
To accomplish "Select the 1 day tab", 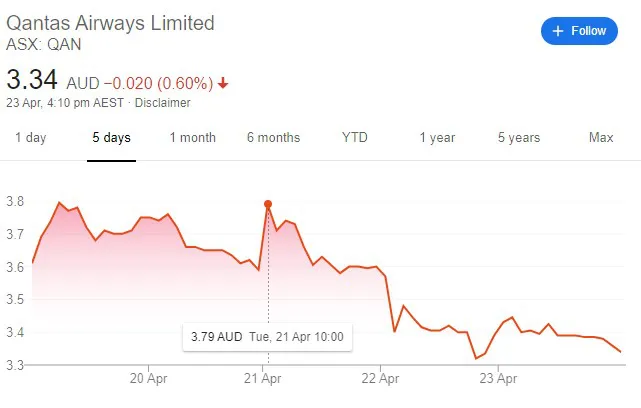I will 30,138.
